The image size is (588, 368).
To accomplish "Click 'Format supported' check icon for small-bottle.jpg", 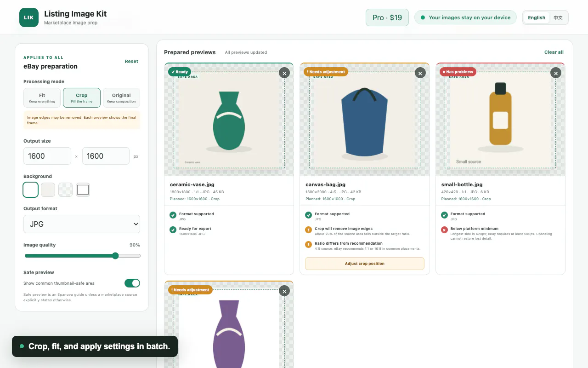I will click(x=444, y=215).
